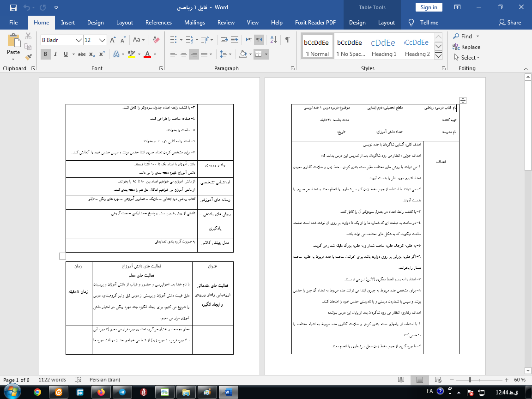Click the Format Painter brush icon
The height and width of the screenshot is (399, 532).
[x=28, y=57]
